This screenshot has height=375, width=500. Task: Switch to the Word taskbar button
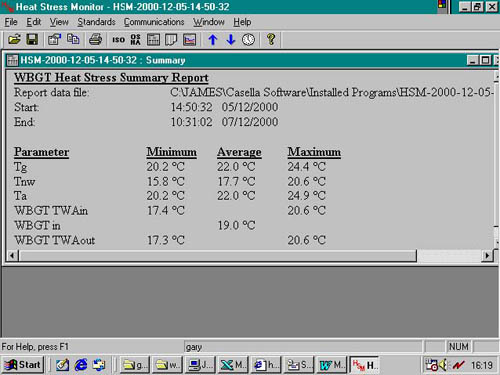click(331, 365)
